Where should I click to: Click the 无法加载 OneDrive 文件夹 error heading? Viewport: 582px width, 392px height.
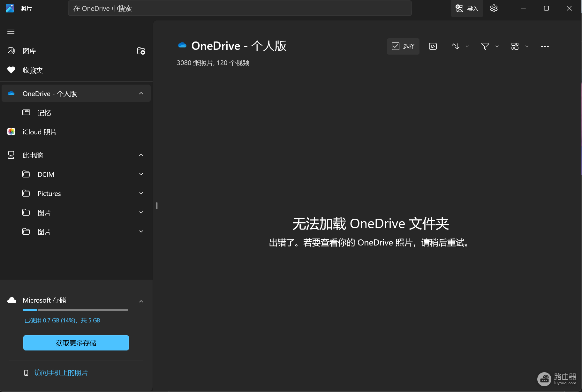[x=371, y=224]
